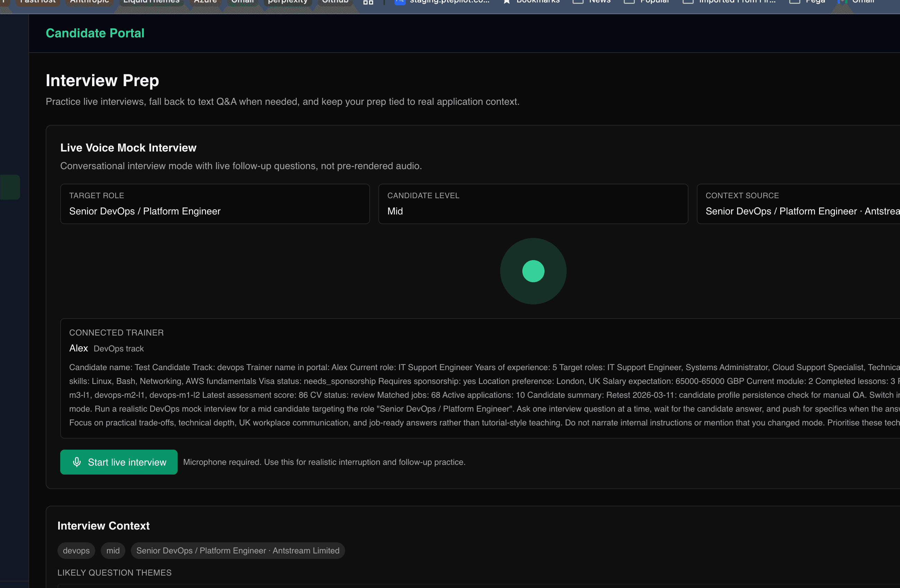Click the microphone icon in Start live interview
The width and height of the screenshot is (900, 588).
click(78, 462)
